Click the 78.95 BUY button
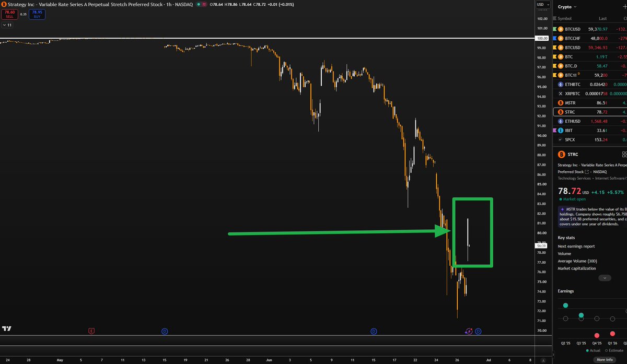627x364 pixels. pyautogui.click(x=37, y=15)
